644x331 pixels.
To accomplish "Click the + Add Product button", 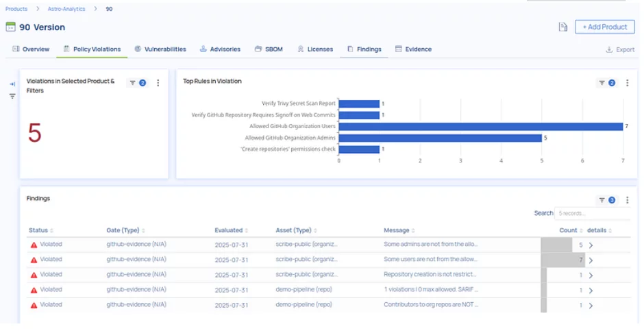I will coord(604,27).
